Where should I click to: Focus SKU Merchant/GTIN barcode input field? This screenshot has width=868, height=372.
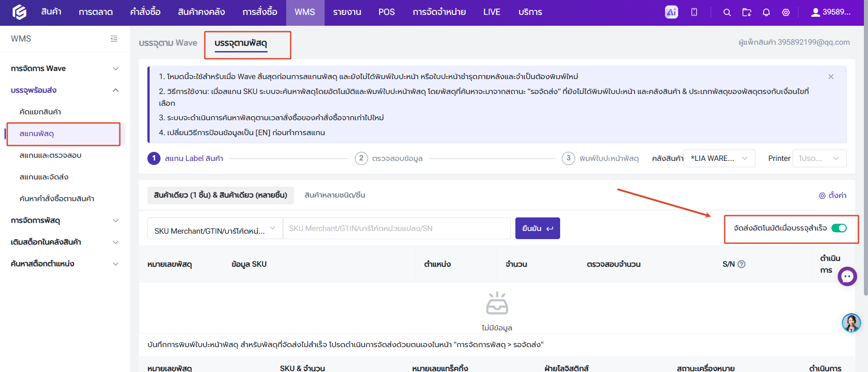tap(396, 228)
